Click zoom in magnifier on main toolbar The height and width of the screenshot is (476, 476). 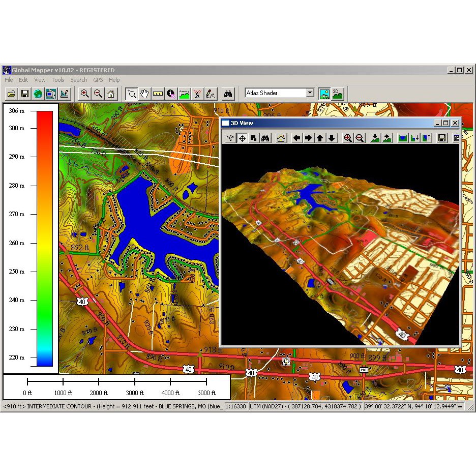[x=84, y=94]
